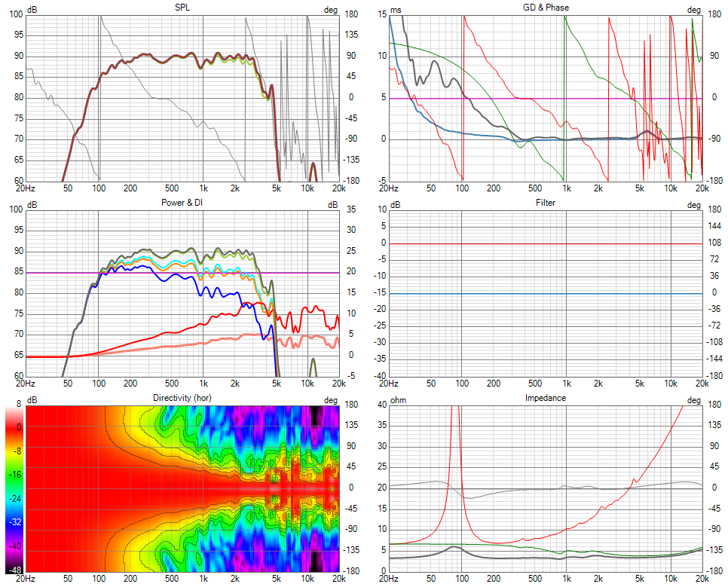The height and width of the screenshot is (587, 728).
Task: Click the 1k label under GD & Phase chart
Action: click(x=567, y=188)
